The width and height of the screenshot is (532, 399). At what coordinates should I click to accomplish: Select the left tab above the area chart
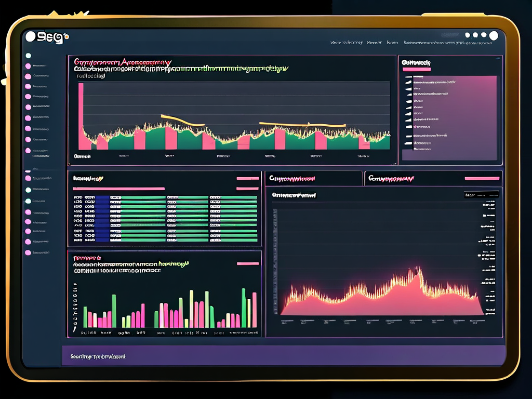(313, 179)
